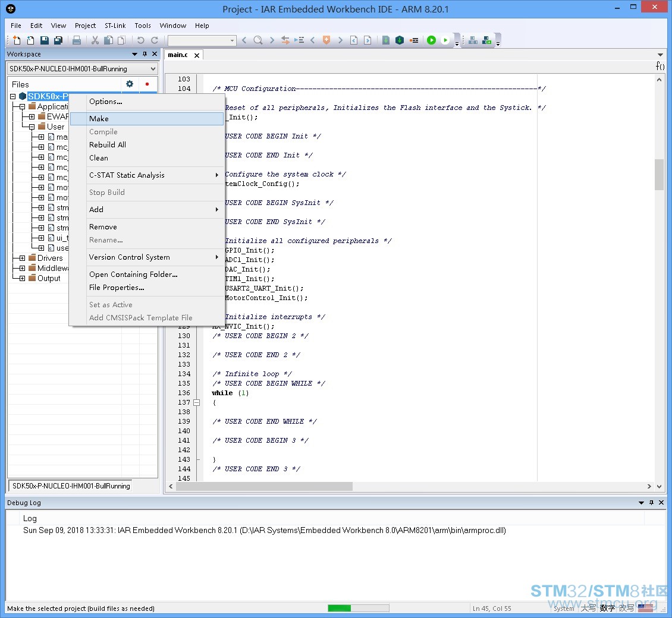
Task: Toggle bookmark with the orange shield icon
Action: pos(326,40)
